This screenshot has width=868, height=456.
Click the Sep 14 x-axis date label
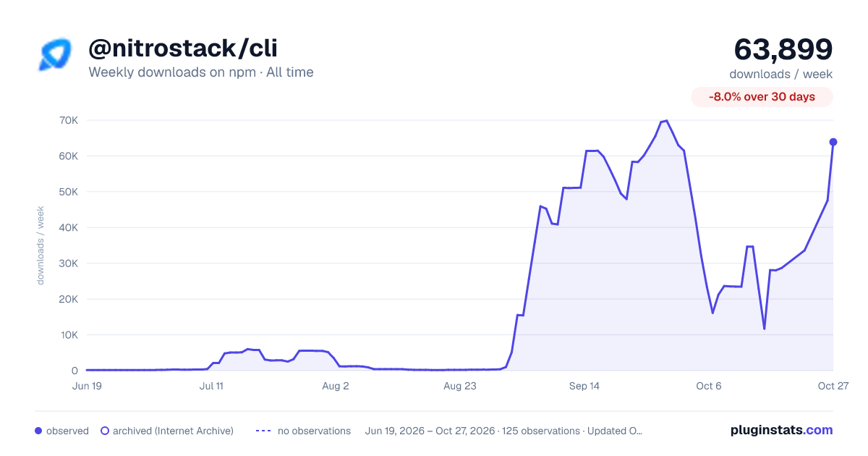click(x=584, y=386)
